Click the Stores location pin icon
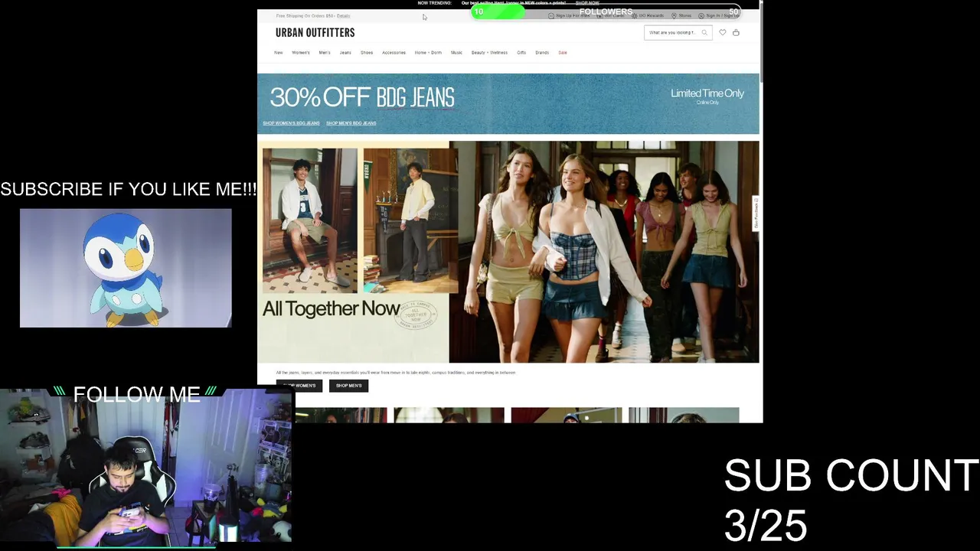Viewport: 980px width, 551px height. [674, 15]
